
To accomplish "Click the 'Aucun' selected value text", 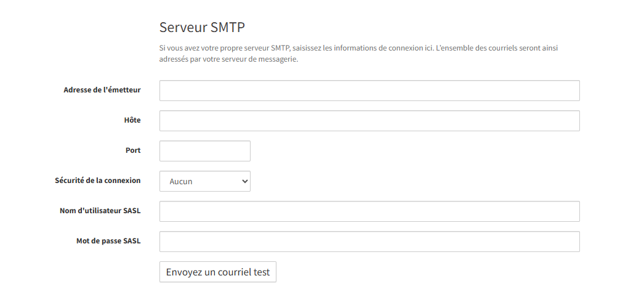I will click(x=181, y=182).
